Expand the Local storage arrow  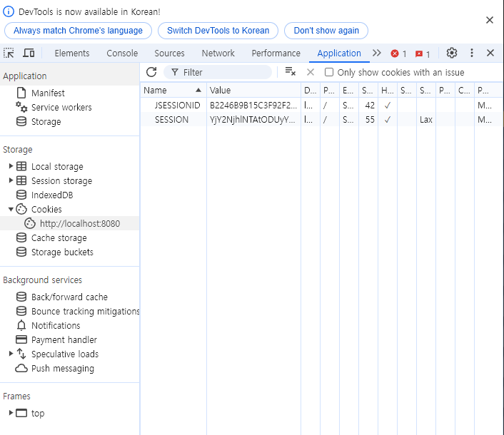tap(11, 166)
